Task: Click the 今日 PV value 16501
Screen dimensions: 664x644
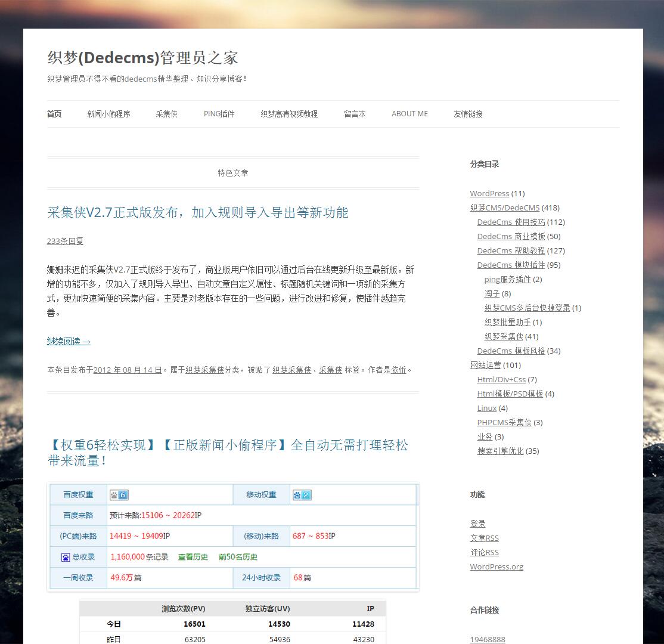Action: [194, 624]
